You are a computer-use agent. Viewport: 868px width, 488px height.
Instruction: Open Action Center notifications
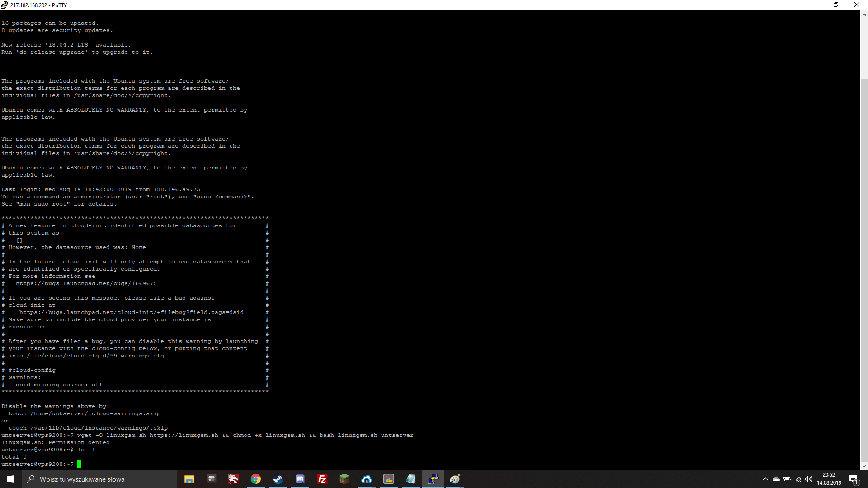pyautogui.click(x=854, y=479)
